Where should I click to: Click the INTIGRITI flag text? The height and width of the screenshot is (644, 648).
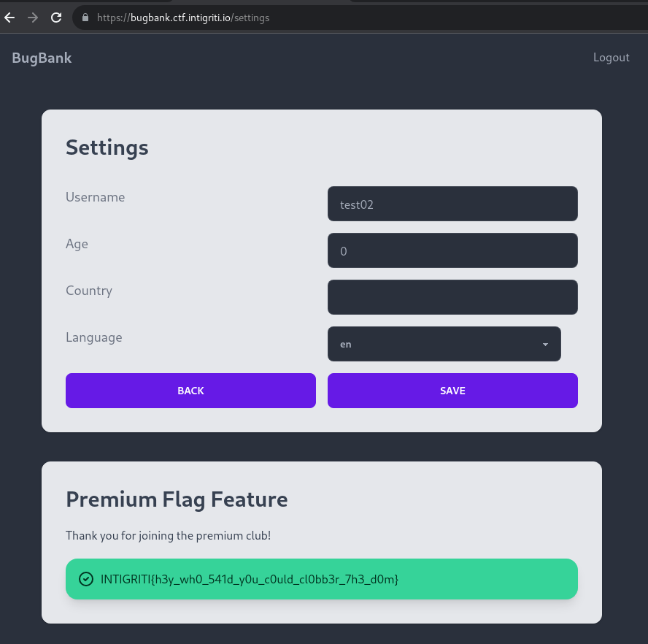click(249, 579)
